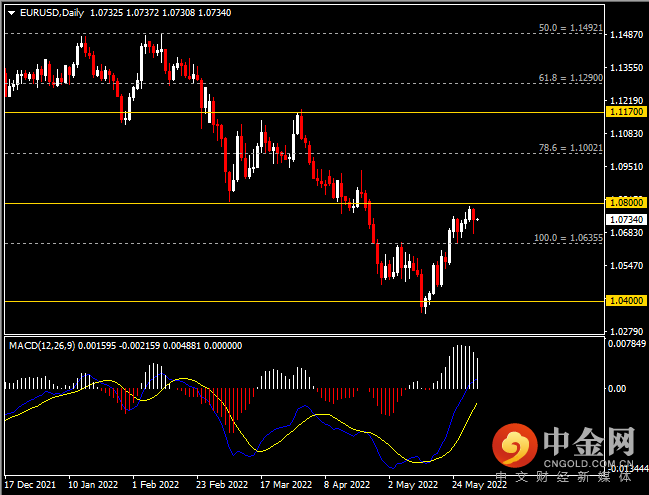Click the 1.12190 price axis value
649x495 pixels.
click(627, 101)
